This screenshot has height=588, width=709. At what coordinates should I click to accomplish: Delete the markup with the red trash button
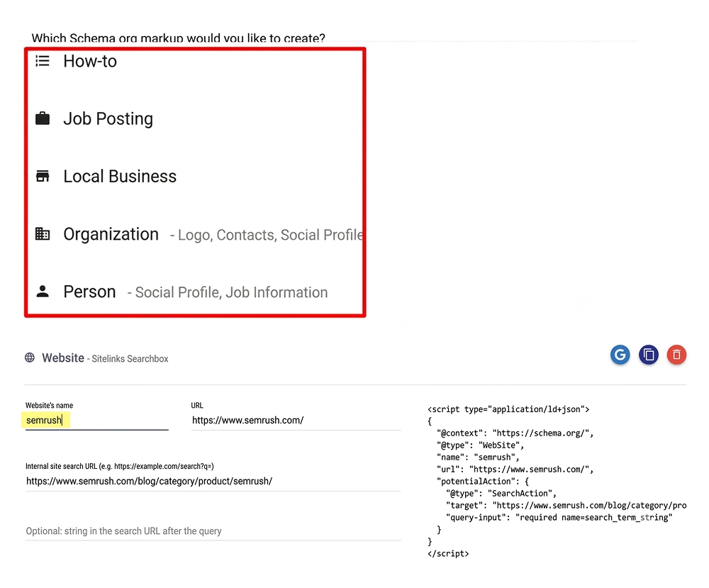[x=676, y=355]
